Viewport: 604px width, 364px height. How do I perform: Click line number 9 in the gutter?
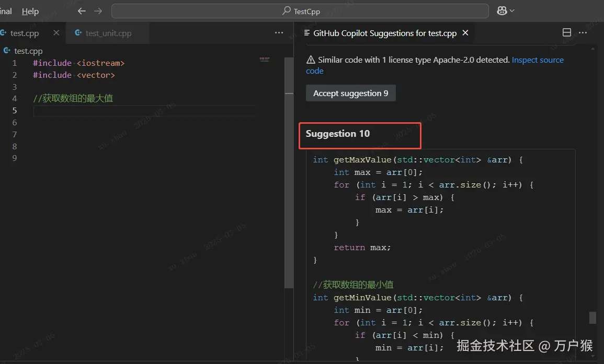pos(15,158)
